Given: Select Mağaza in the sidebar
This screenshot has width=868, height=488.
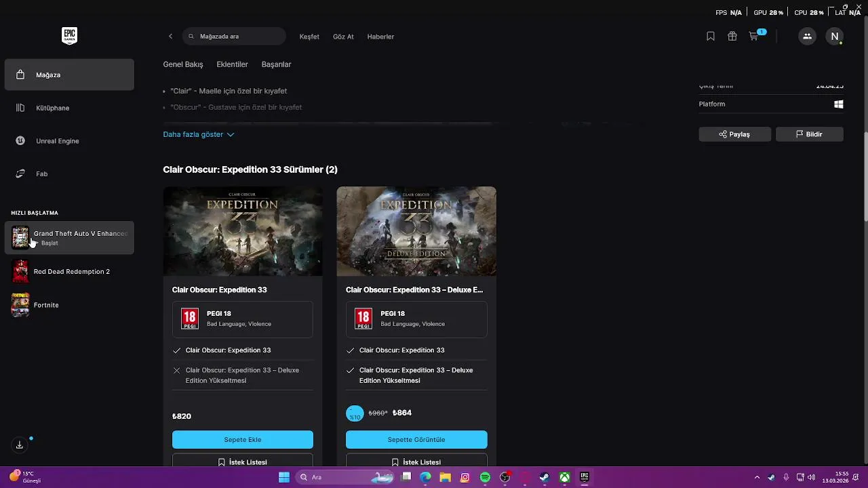Looking at the screenshot, I should (69, 75).
